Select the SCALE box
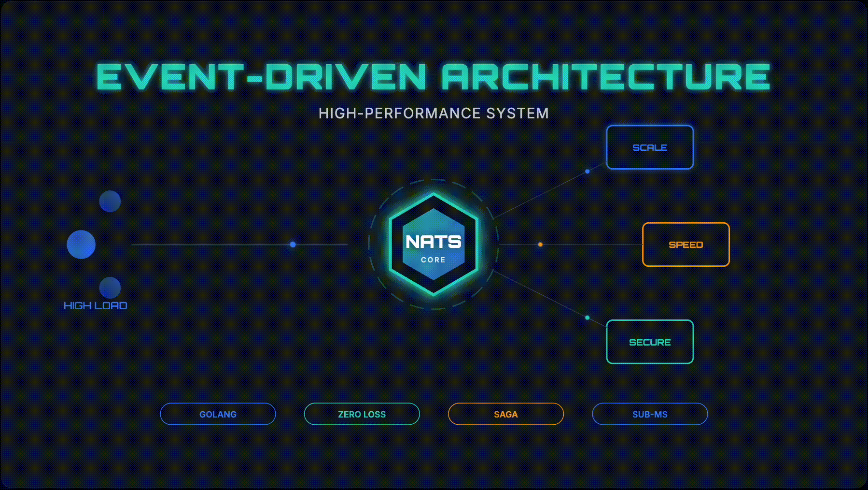The width and height of the screenshot is (868, 490). [650, 147]
